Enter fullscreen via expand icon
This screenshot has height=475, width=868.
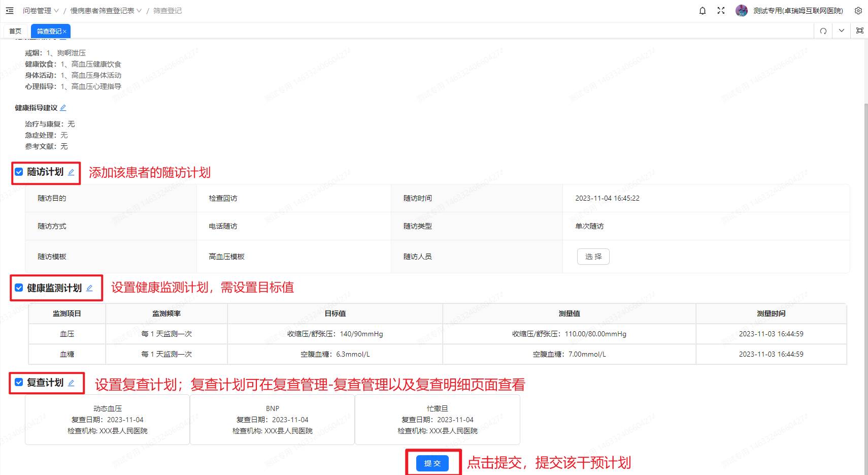click(721, 10)
